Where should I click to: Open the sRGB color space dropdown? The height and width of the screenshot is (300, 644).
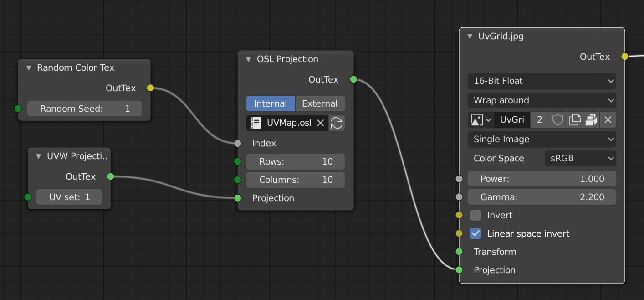(580, 159)
